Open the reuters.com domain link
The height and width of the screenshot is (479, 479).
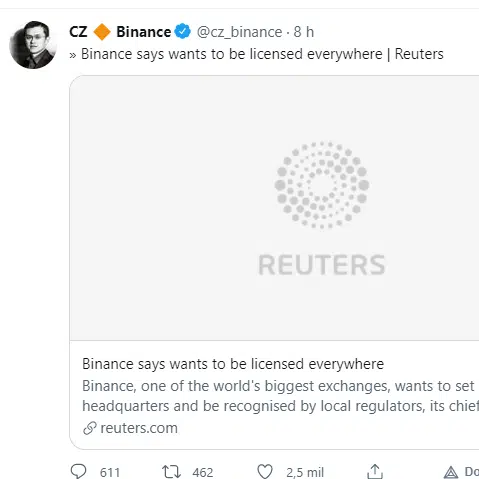pos(139,428)
